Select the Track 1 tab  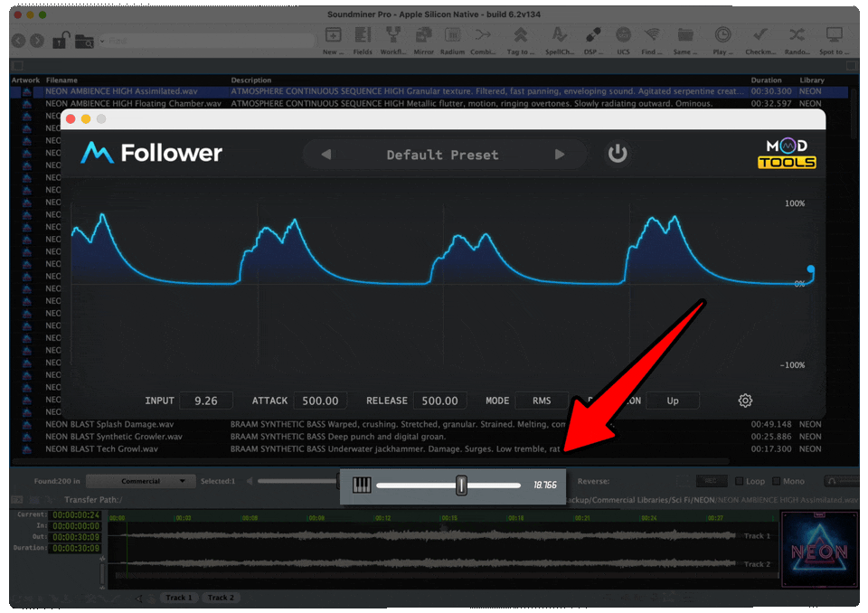(x=178, y=598)
